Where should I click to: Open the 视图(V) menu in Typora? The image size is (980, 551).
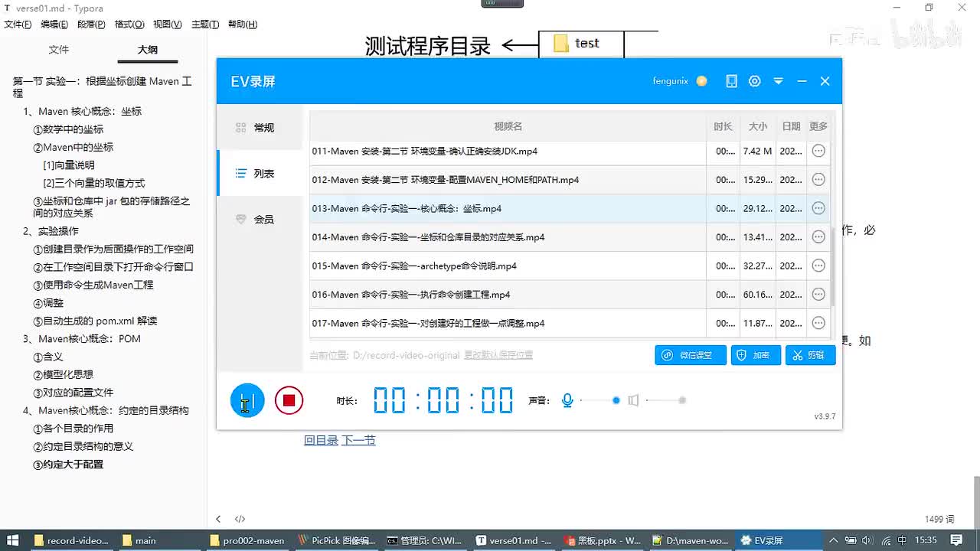[167, 24]
